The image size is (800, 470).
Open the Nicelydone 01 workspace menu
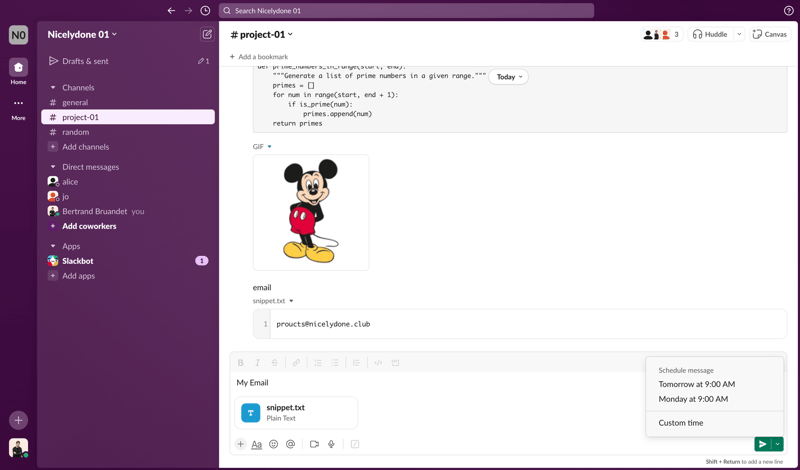[82, 34]
